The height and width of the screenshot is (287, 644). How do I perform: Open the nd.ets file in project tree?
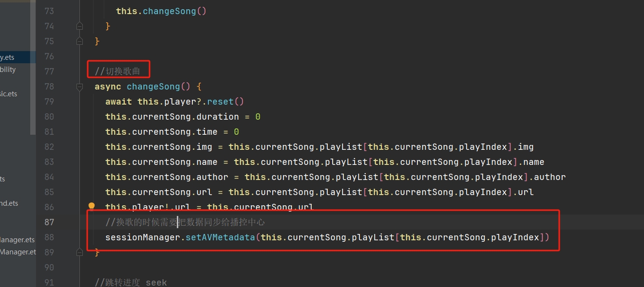pos(9,203)
